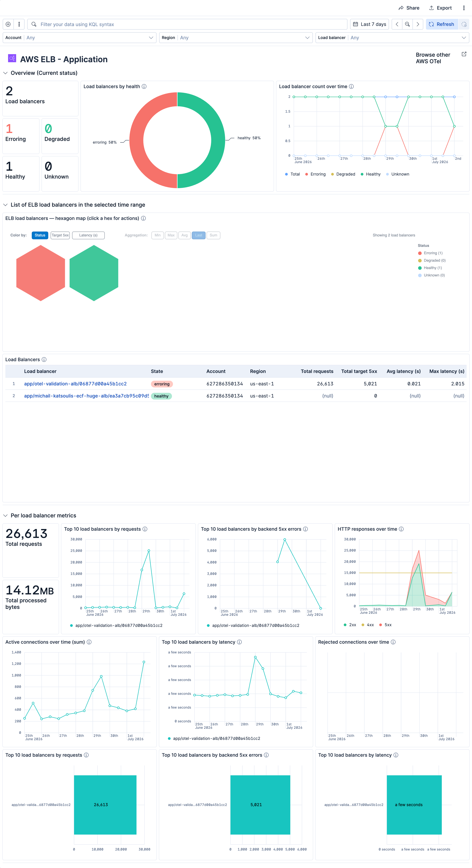Screen dimensions: 472x868
Task: Open the Region filter dropdown
Action: 236,38
